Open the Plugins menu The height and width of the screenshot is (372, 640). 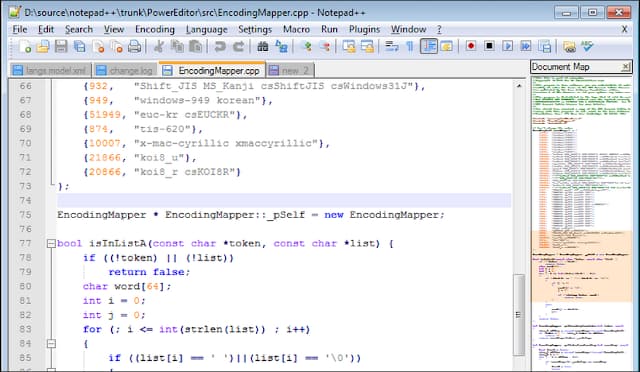point(364,29)
